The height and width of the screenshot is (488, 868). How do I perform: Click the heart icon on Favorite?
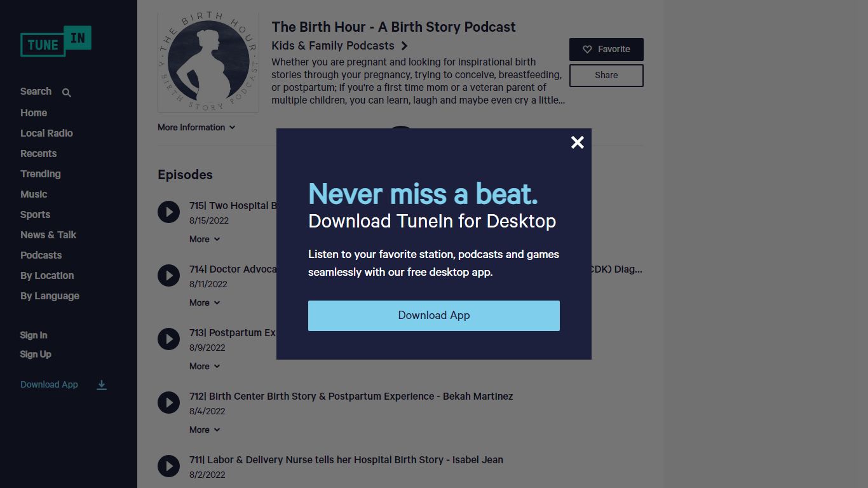coord(587,50)
